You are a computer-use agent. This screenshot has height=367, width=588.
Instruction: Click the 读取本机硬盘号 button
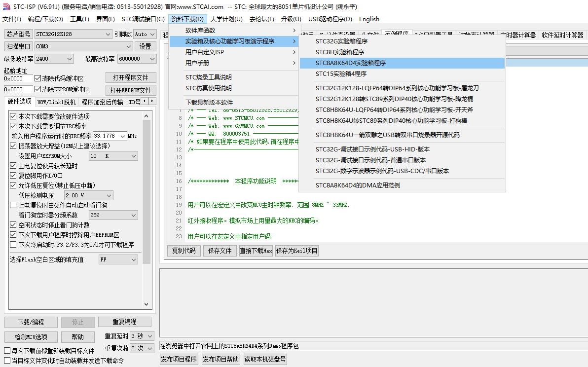(265, 359)
